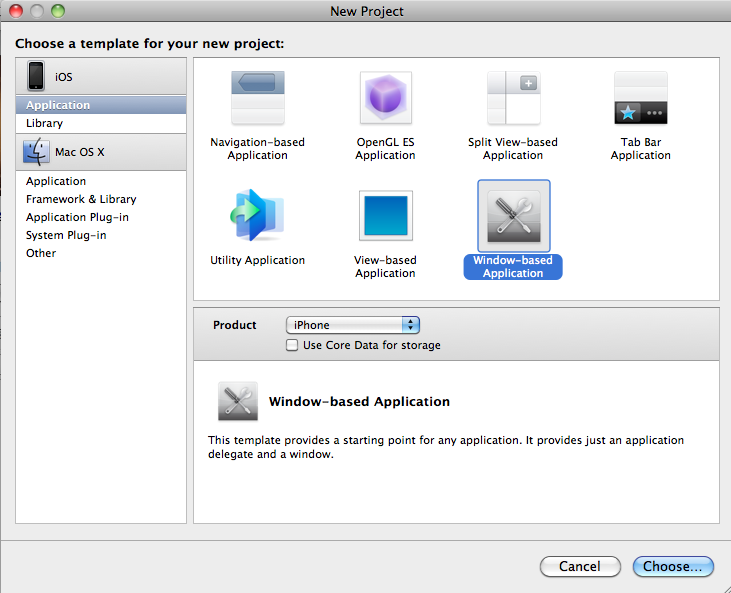Choose the Split View-based Application icon

[513, 97]
